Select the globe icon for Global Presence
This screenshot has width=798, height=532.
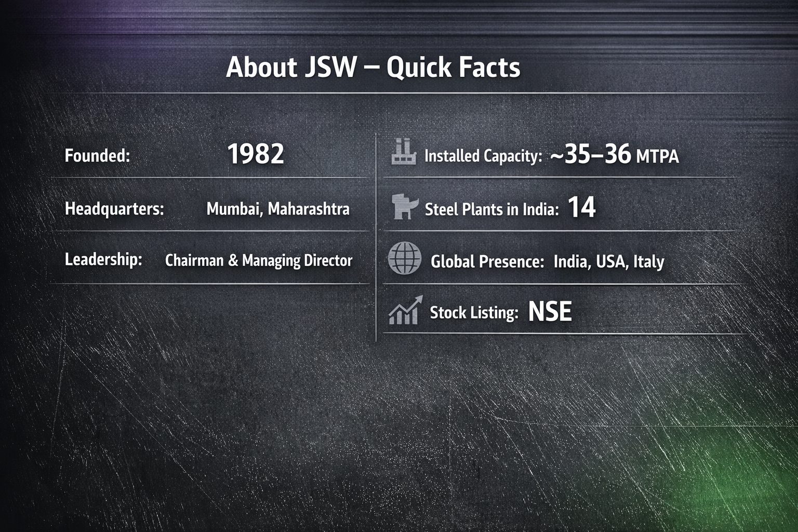[x=404, y=258]
